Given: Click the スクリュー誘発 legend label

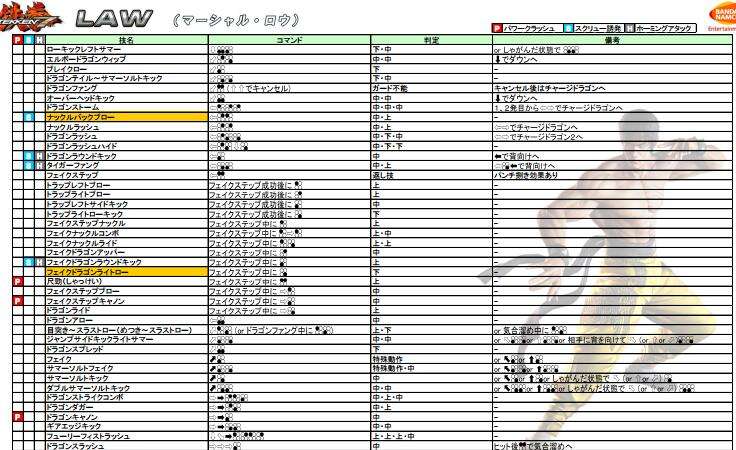Looking at the screenshot, I should [598, 29].
